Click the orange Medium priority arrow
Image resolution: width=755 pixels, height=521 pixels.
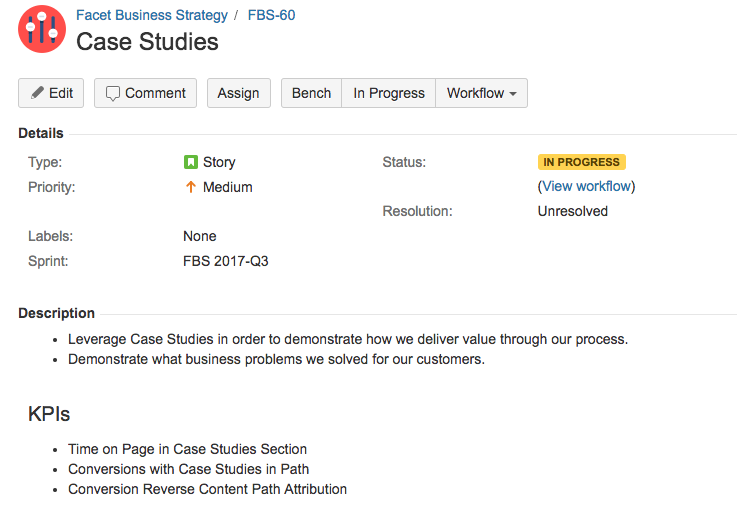pyautogui.click(x=191, y=187)
